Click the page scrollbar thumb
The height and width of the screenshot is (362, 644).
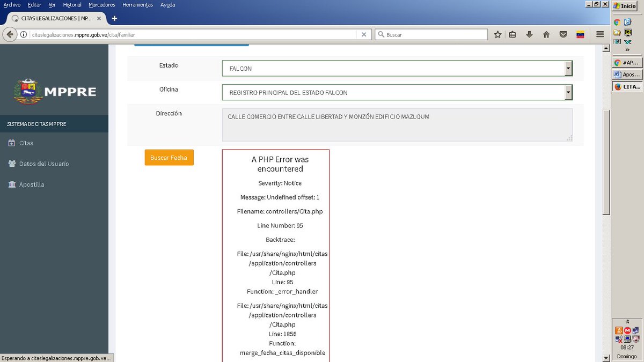[x=606, y=162]
